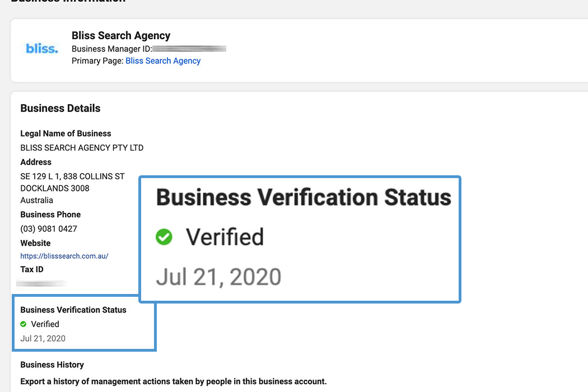Select phone number '(03) 9081 0427'
Screen dimensions: 588x392
48,229
